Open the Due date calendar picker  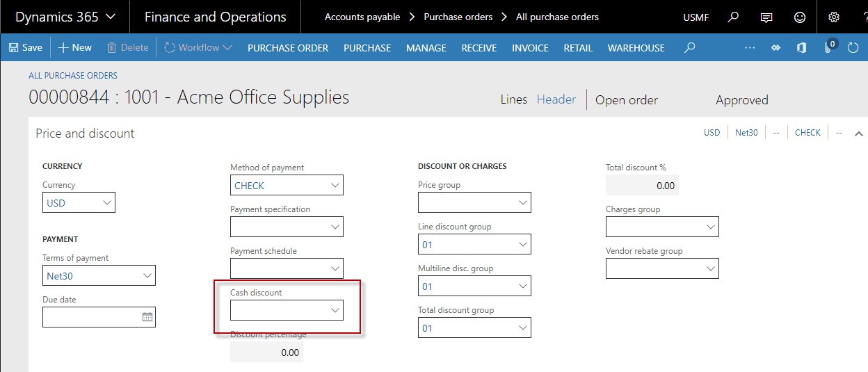[147, 317]
